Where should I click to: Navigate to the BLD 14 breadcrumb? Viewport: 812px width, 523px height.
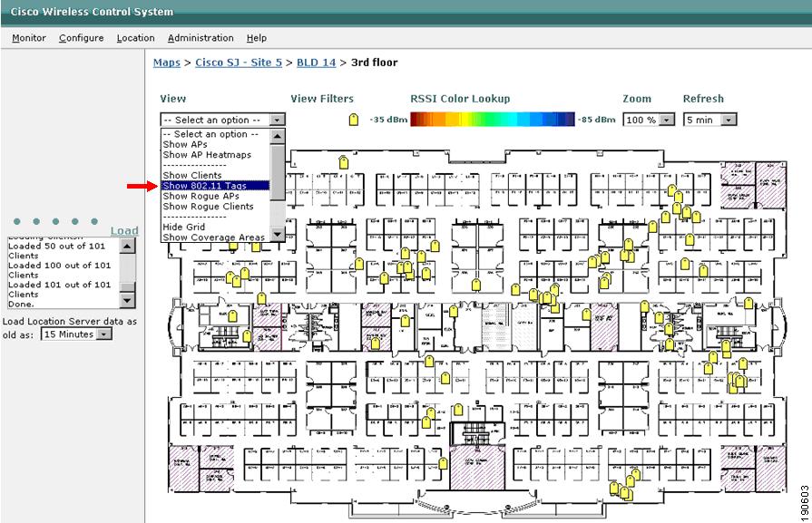tap(316, 63)
